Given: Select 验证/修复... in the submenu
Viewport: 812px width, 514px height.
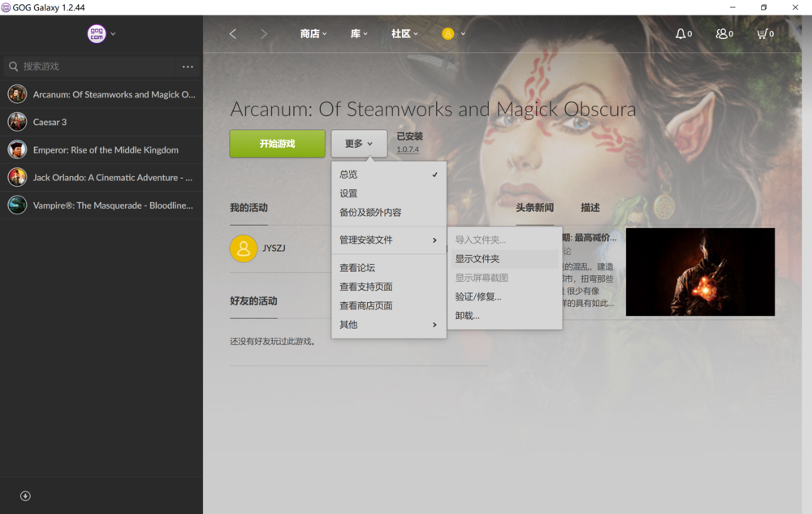Looking at the screenshot, I should click(505, 296).
